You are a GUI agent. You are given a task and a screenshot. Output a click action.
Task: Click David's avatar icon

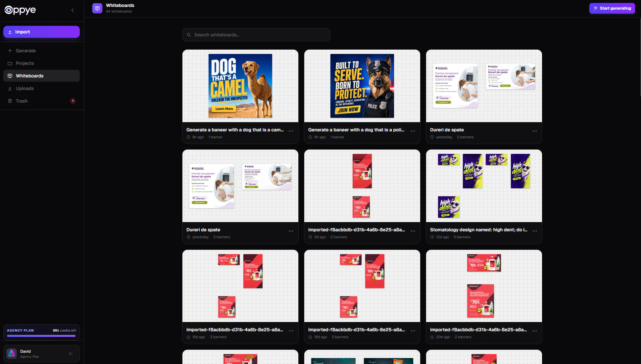tap(12, 354)
